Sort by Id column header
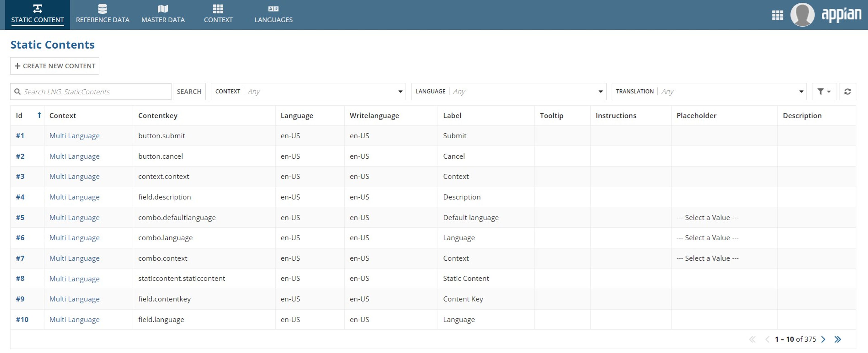Screen dimensions: 868x353 pyautogui.click(x=27, y=115)
